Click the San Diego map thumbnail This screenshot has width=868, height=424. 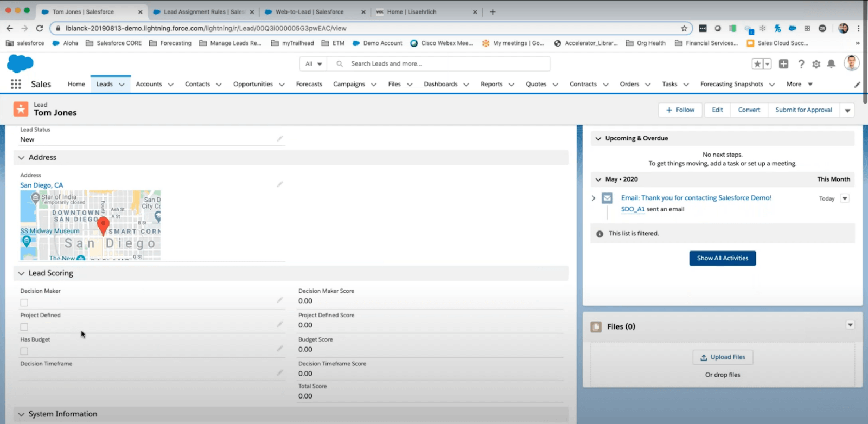pyautogui.click(x=91, y=226)
